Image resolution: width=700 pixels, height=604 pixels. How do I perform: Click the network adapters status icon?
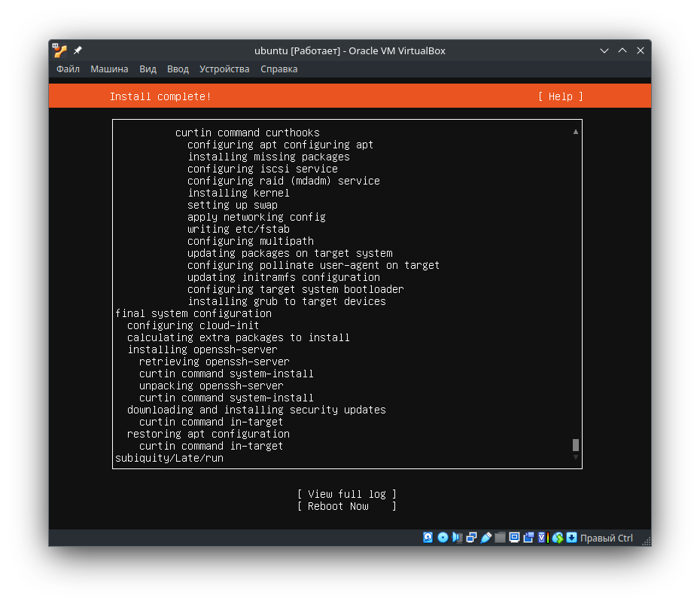[x=472, y=537]
